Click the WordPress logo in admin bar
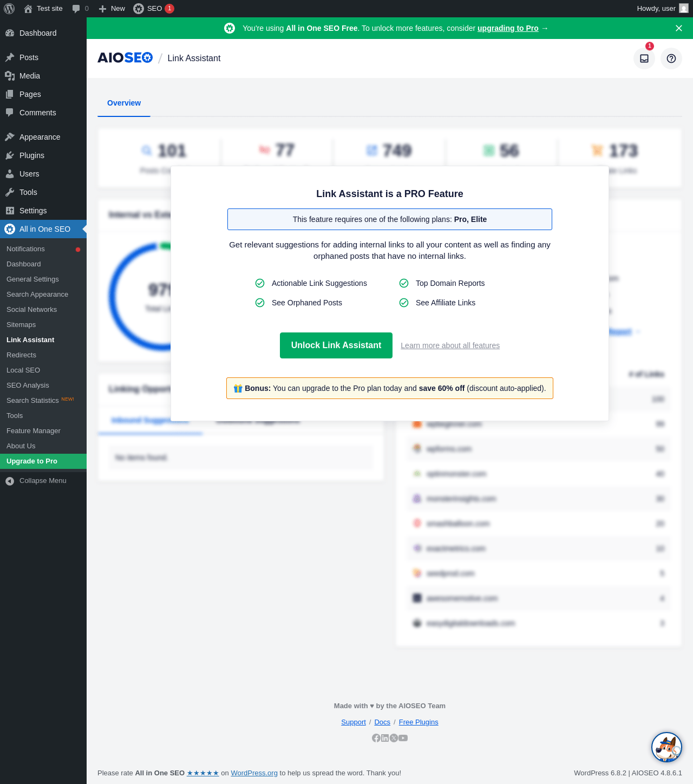This screenshot has height=784, width=693. (x=9, y=9)
